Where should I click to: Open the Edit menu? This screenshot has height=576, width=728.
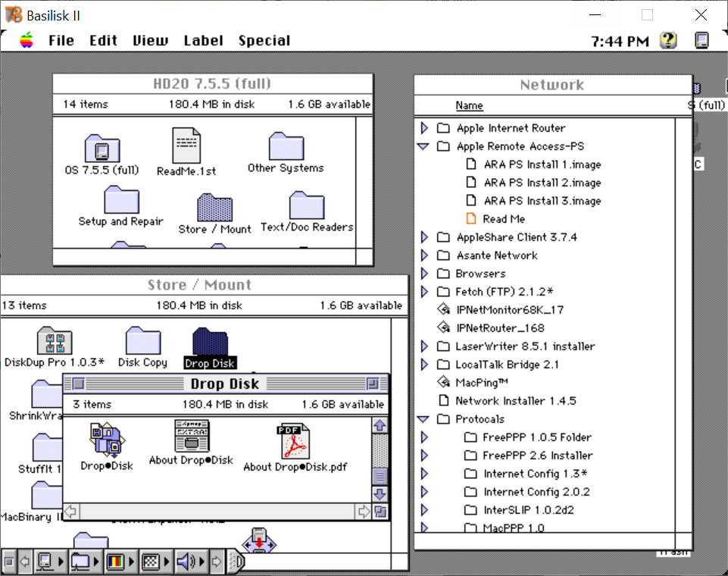pos(103,40)
